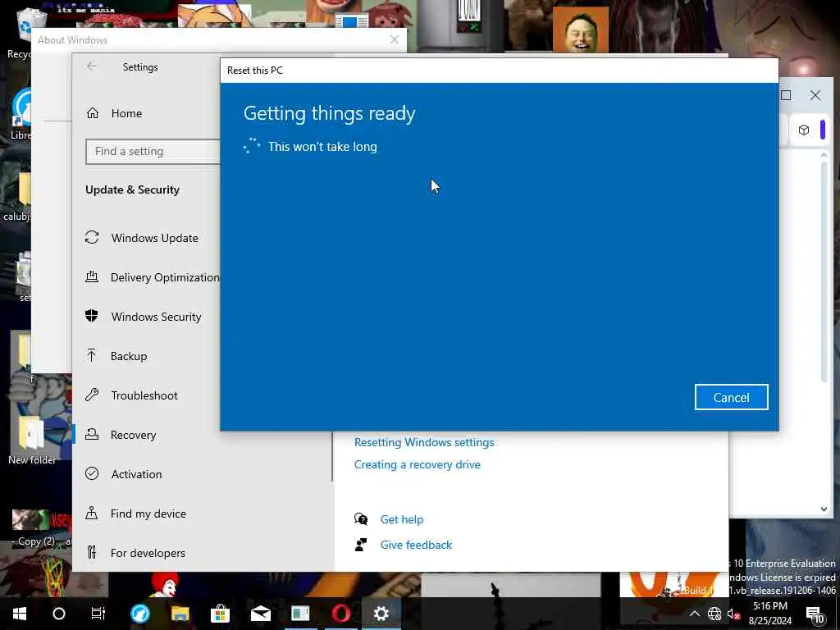Viewport: 840px width, 630px height.
Task: Maximize the background window at right
Action: (786, 95)
